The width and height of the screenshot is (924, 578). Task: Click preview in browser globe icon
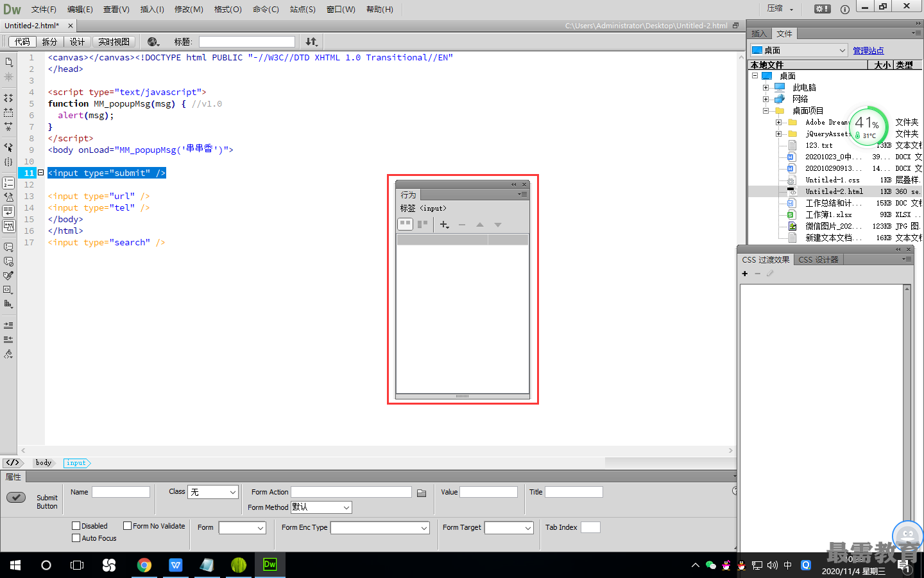click(x=153, y=42)
